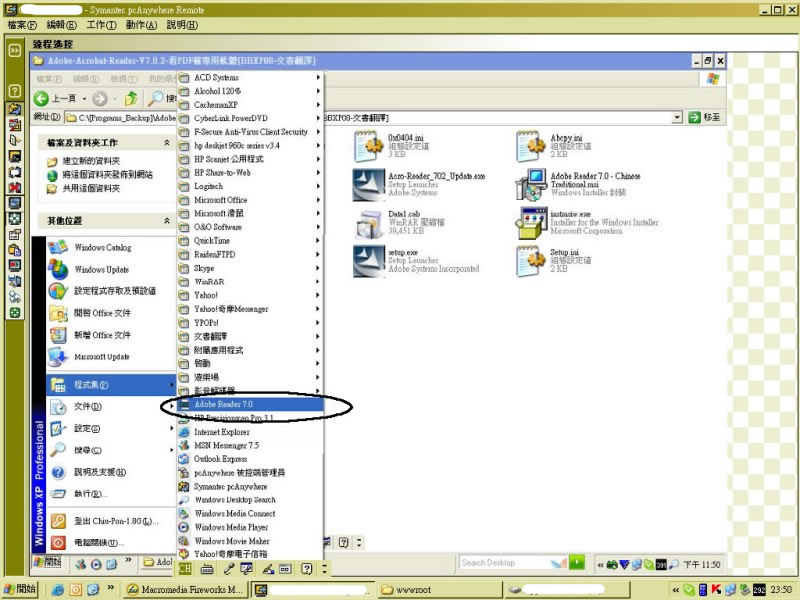Open Adobe Reader 7.0 in programs menu
This screenshot has width=800, height=600.
pyautogui.click(x=250, y=404)
